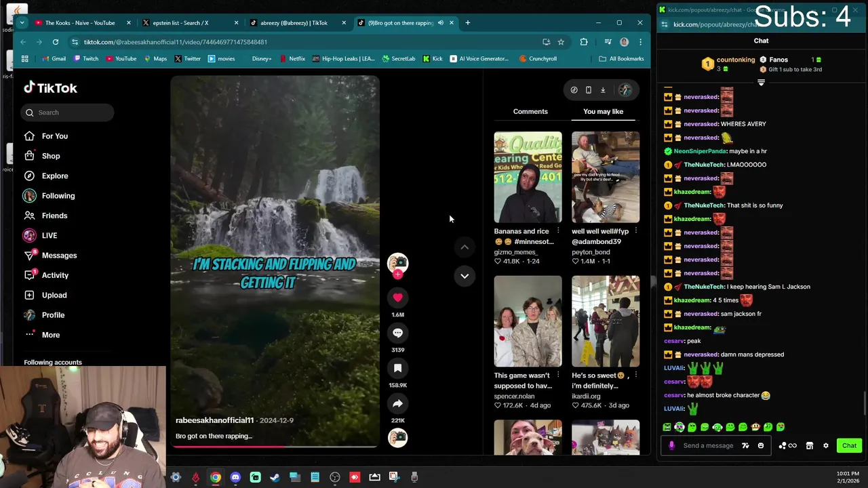Like the video with the heart icon

click(x=397, y=298)
